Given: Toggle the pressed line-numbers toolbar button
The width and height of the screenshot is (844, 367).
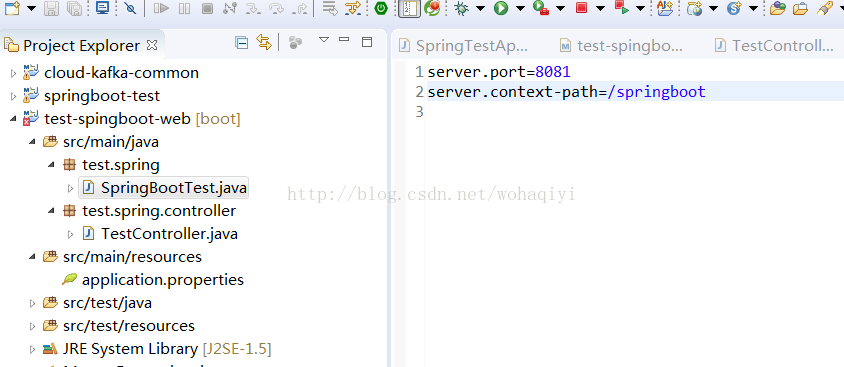Looking at the screenshot, I should pyautogui.click(x=410, y=8).
